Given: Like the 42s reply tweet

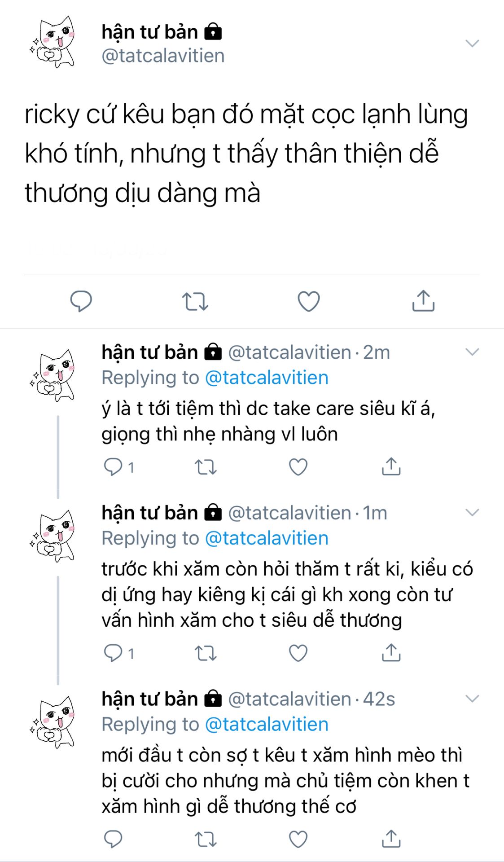Looking at the screenshot, I should pyautogui.click(x=298, y=839).
